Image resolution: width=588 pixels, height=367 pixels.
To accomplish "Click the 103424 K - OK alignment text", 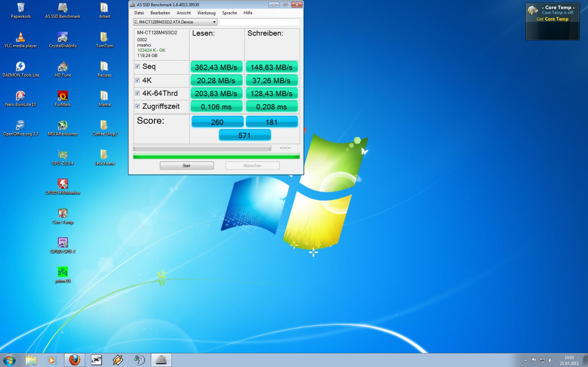I will [151, 50].
